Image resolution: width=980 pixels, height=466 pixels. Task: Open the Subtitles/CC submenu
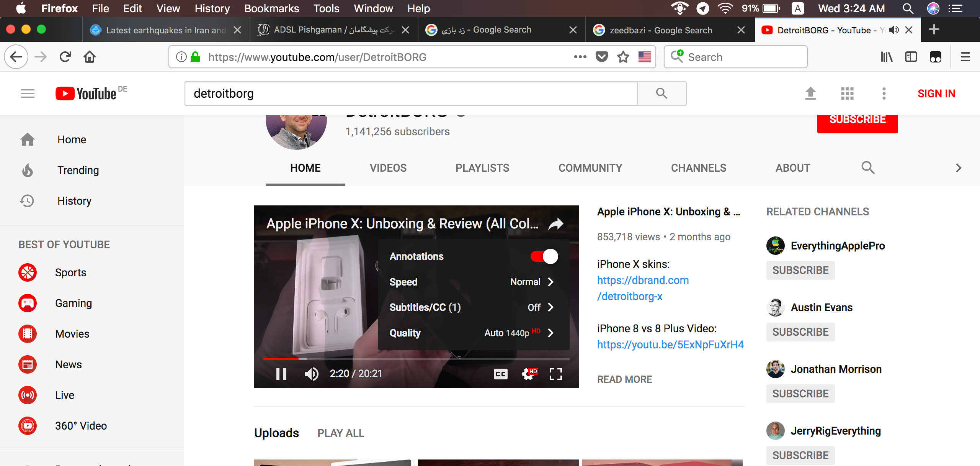pyautogui.click(x=474, y=307)
